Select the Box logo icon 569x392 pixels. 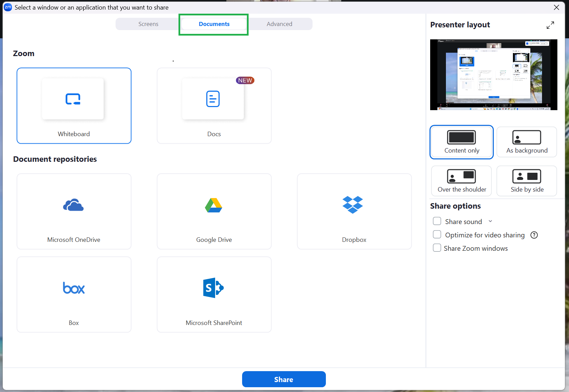click(x=74, y=288)
